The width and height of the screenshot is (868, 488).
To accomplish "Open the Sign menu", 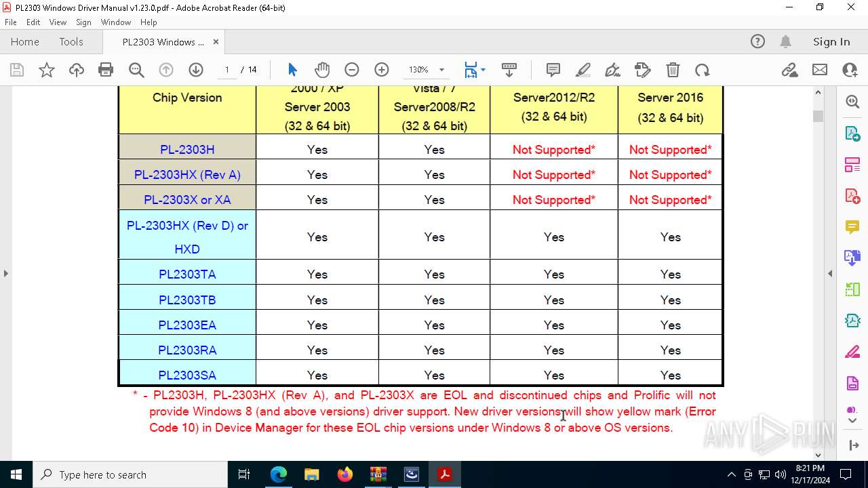I will 83,22.
